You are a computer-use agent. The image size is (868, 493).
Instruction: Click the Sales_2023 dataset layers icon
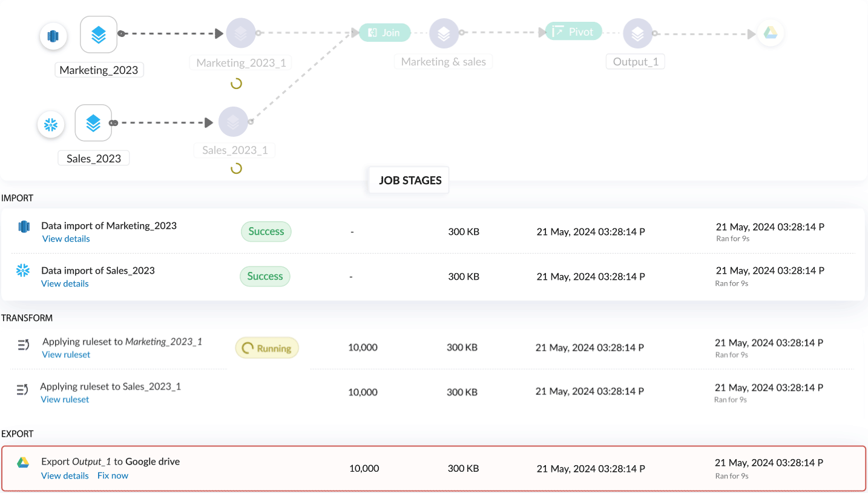[93, 123]
